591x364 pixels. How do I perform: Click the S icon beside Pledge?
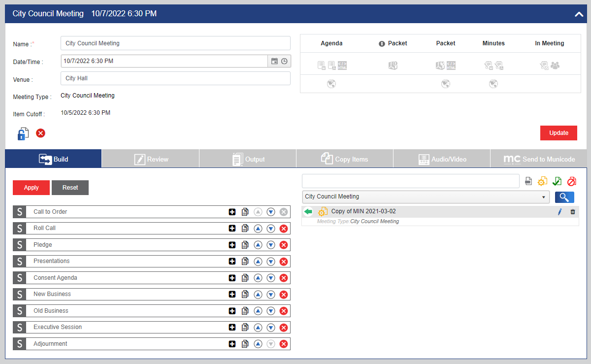(19, 245)
